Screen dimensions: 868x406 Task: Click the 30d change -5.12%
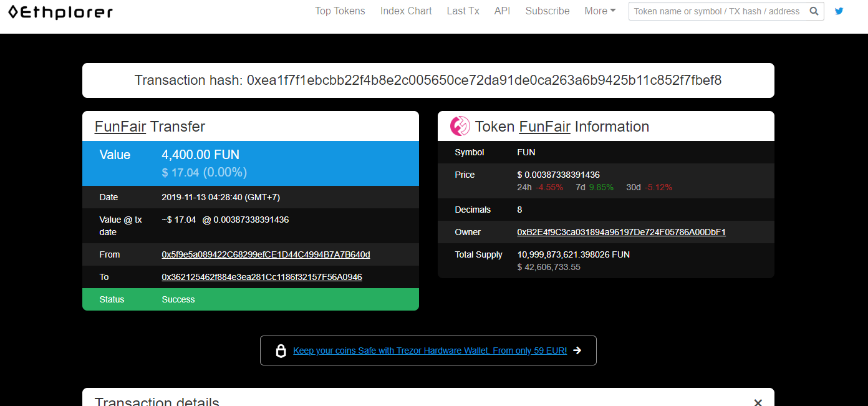(658, 187)
